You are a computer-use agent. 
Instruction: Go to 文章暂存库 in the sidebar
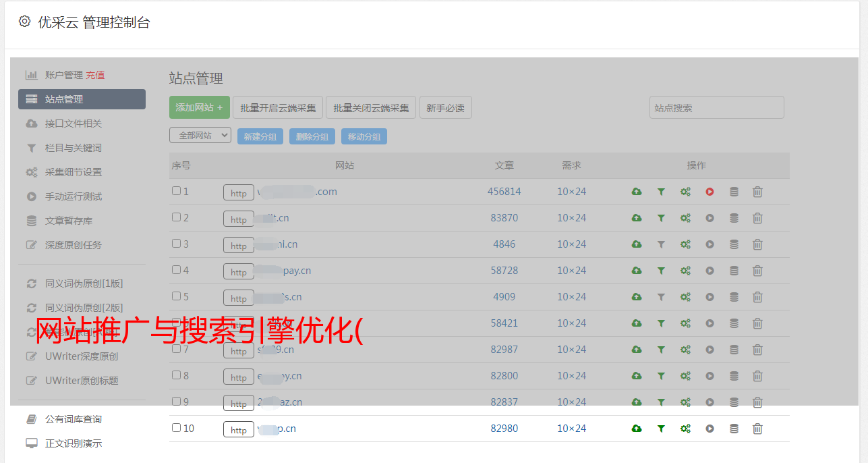point(68,221)
